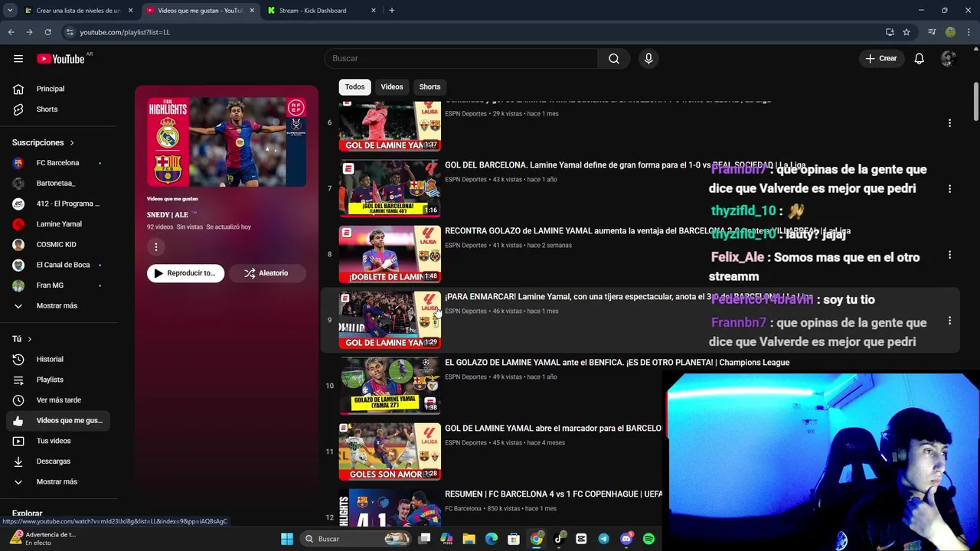Select the Videos filter chip
The height and width of the screenshot is (551, 980).
click(392, 86)
